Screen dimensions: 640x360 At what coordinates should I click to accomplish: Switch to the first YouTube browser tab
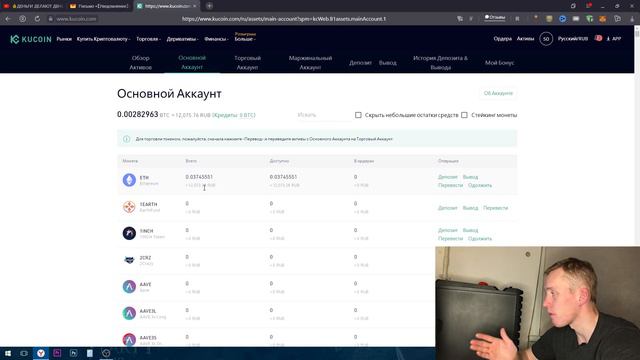click(33, 6)
